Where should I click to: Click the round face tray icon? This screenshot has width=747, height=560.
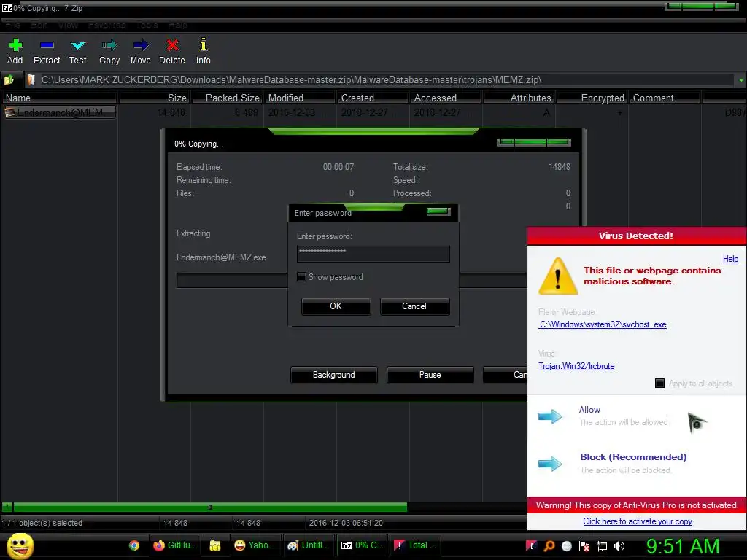(566, 546)
